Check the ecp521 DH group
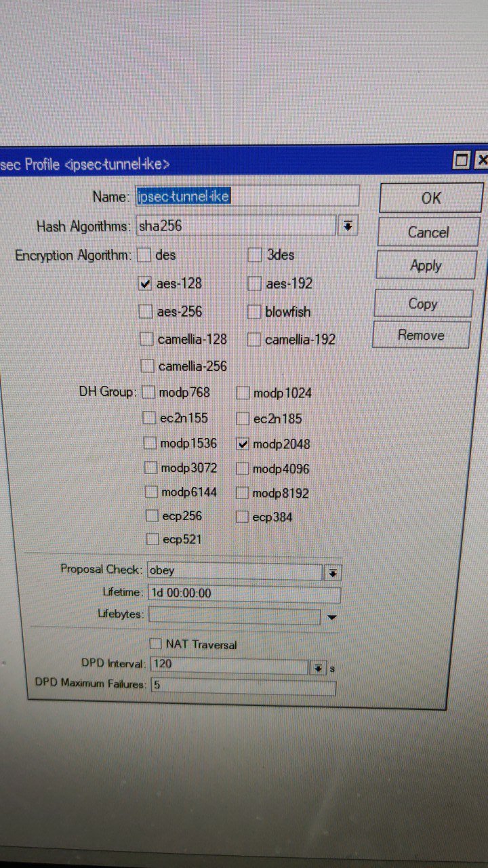The height and width of the screenshot is (868, 488). [x=152, y=540]
